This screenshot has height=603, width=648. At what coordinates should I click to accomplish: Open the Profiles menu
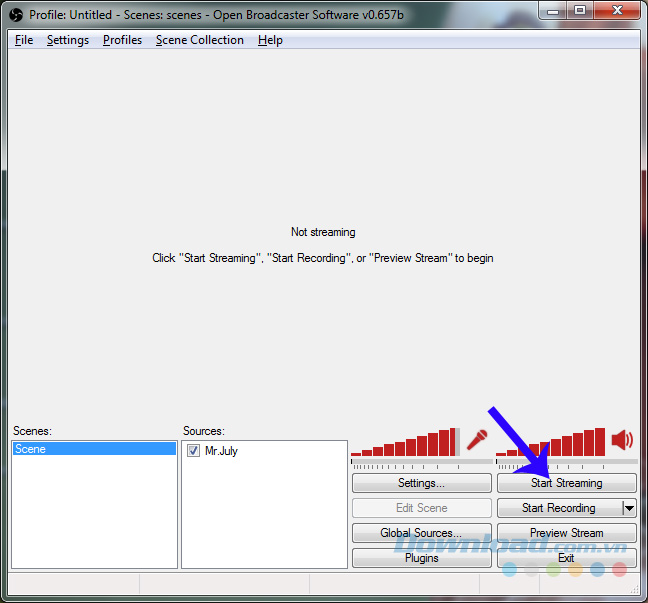click(x=122, y=40)
